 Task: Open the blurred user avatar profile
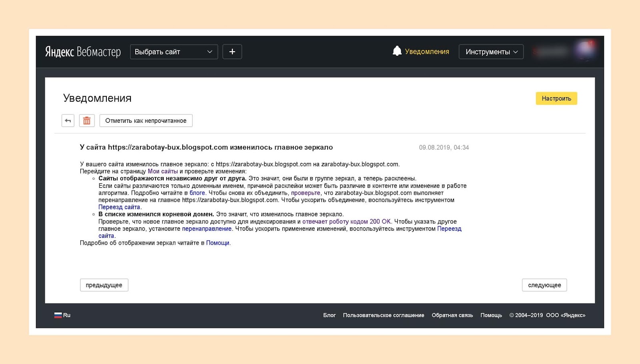pyautogui.click(x=585, y=50)
